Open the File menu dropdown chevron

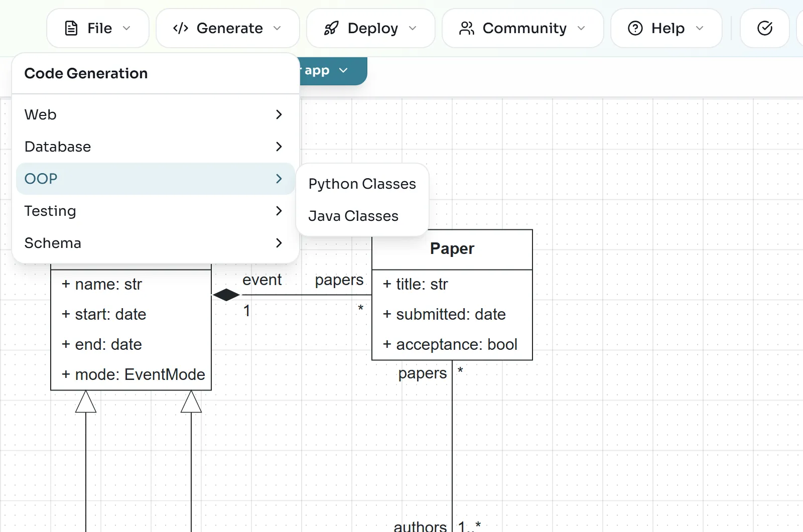(x=126, y=28)
